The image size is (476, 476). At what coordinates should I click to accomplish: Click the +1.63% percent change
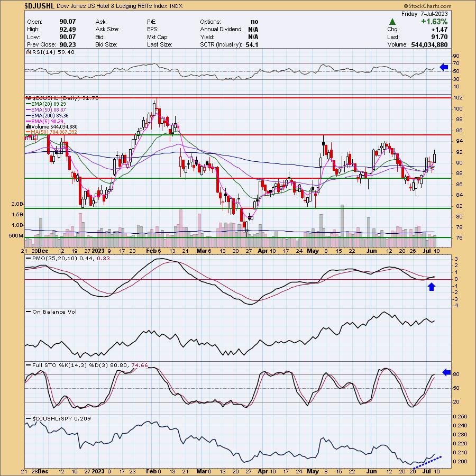click(x=434, y=22)
